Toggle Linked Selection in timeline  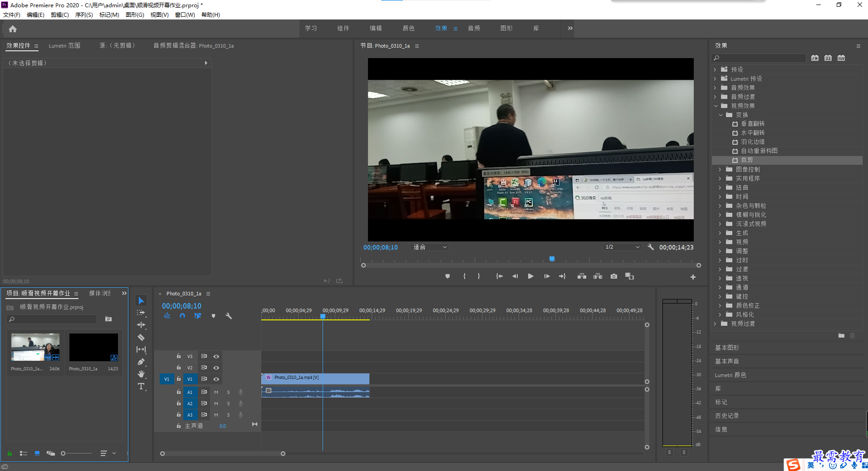pyautogui.click(x=198, y=316)
